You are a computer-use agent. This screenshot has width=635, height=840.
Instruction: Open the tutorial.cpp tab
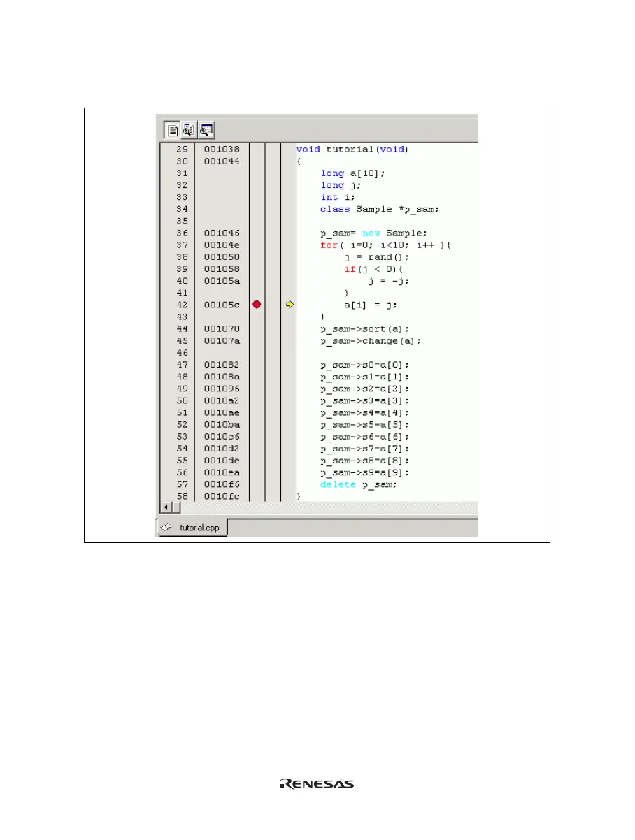tap(192, 528)
